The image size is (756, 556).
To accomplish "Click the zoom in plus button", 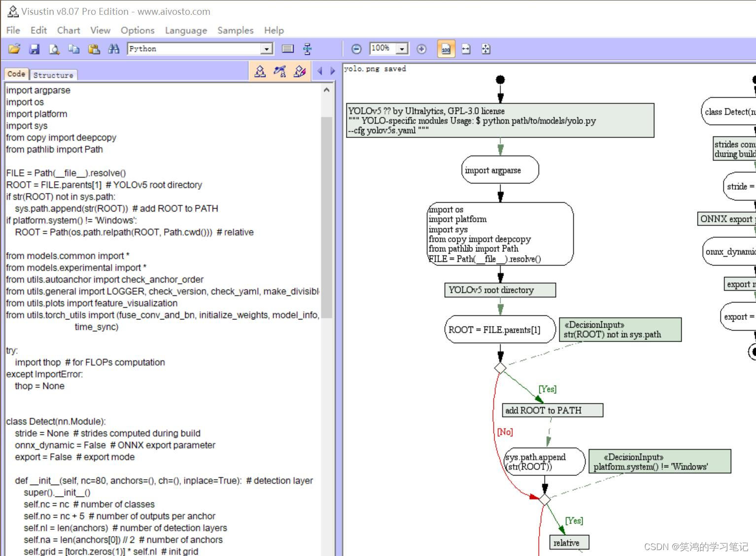I will click(x=421, y=48).
